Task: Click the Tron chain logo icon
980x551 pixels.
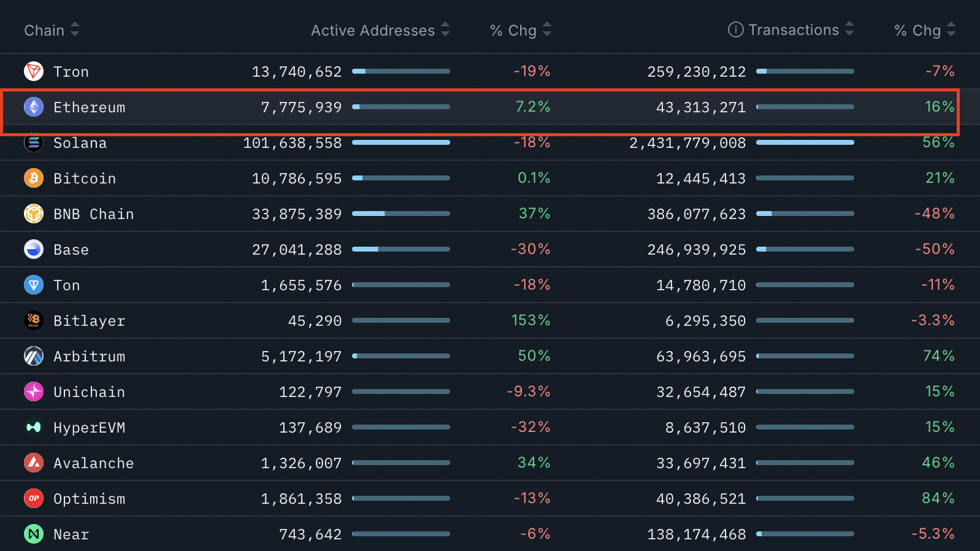Action: (x=34, y=72)
